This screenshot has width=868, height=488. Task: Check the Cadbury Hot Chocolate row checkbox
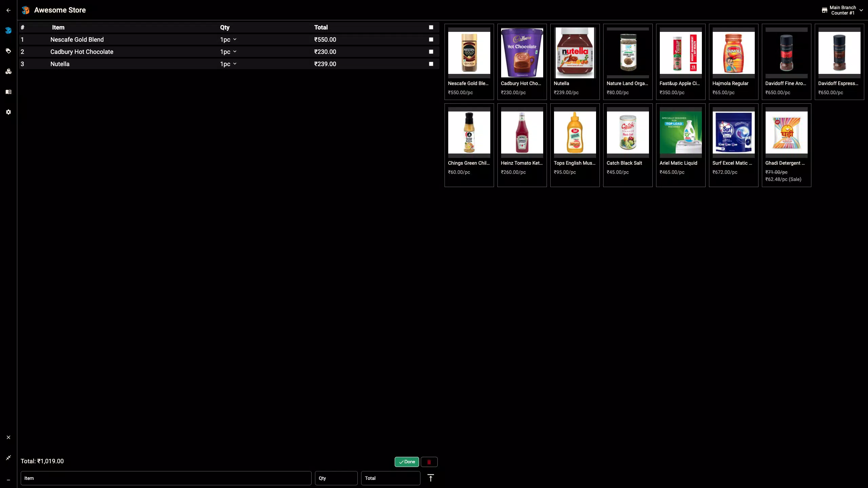point(431,52)
